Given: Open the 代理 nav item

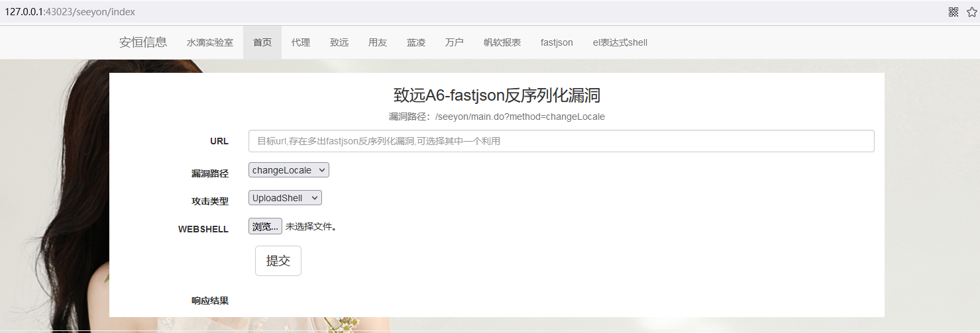Looking at the screenshot, I should coord(301,42).
